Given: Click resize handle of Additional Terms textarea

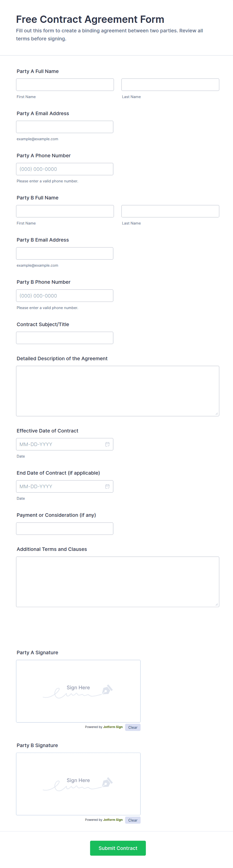Looking at the screenshot, I should pyautogui.click(x=216, y=604).
